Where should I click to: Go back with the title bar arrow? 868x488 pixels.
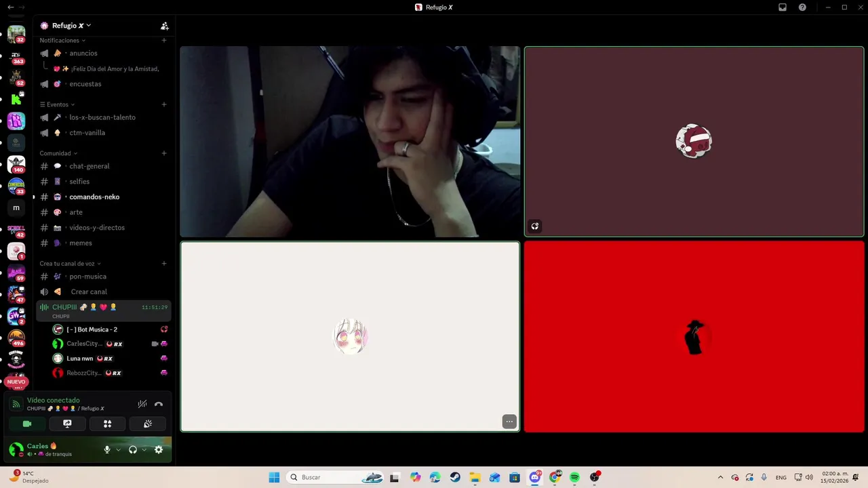tap(10, 7)
